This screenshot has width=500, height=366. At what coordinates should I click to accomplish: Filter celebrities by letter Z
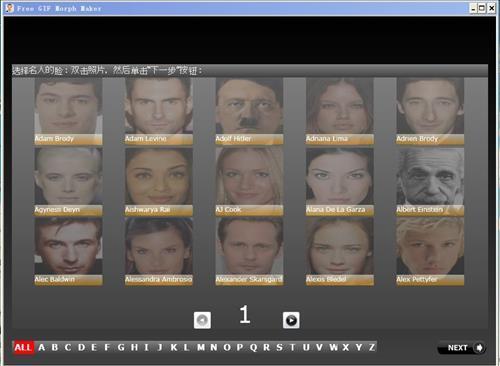pyautogui.click(x=371, y=347)
